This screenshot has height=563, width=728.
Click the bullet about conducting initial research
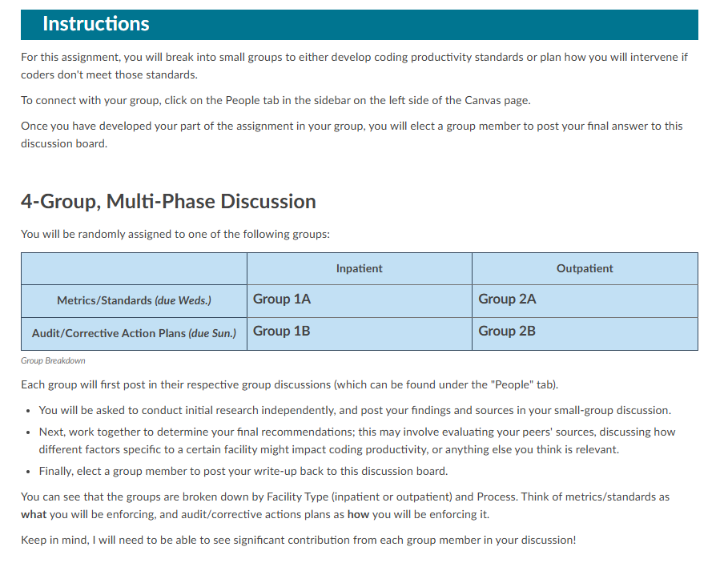click(x=354, y=410)
